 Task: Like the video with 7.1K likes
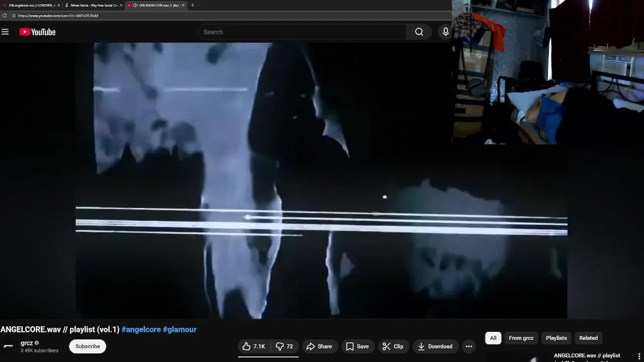coord(254,346)
